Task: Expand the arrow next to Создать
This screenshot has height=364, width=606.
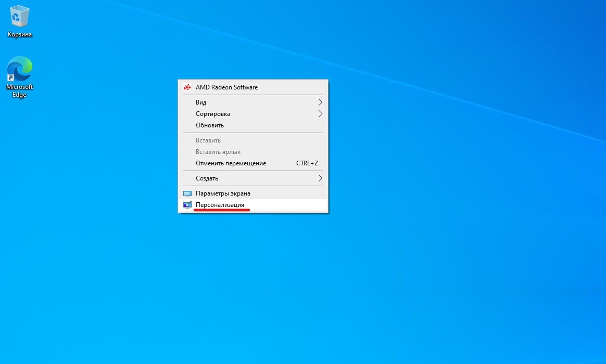Action: pyautogui.click(x=320, y=178)
